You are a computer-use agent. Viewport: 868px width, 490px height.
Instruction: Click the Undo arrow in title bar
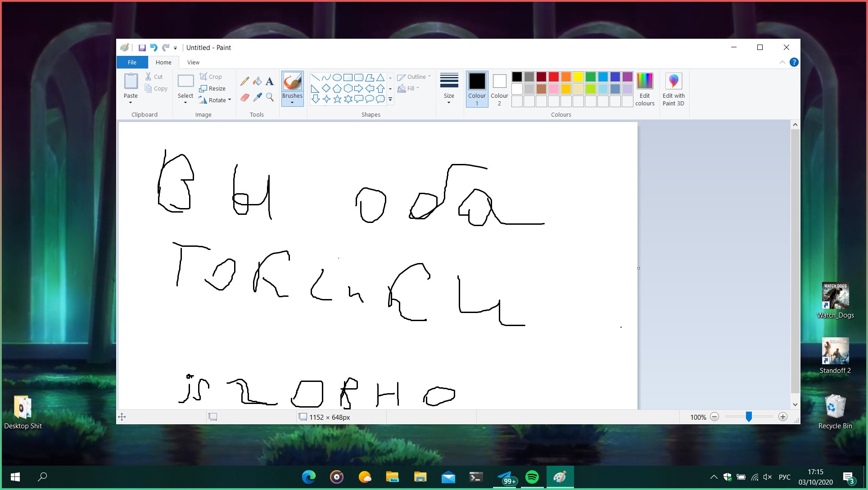[x=154, y=48]
